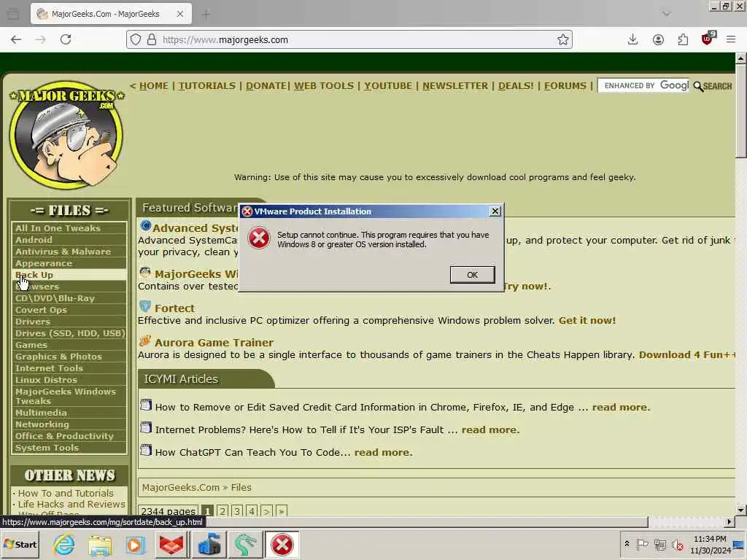Image resolution: width=747 pixels, height=560 pixels.
Task: Open the System Tools category
Action: [x=69, y=448]
